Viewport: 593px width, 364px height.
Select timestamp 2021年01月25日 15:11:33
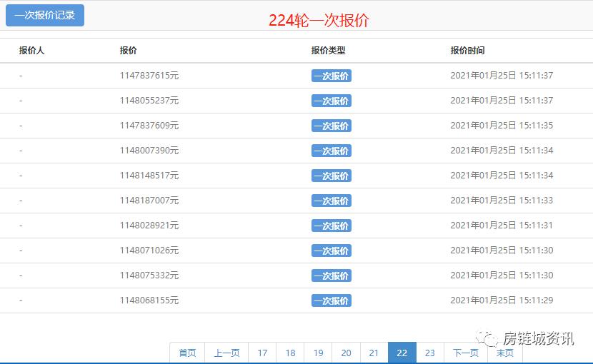tap(502, 201)
